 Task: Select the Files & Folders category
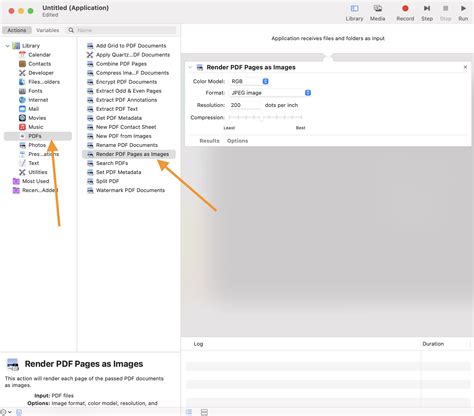39,82
